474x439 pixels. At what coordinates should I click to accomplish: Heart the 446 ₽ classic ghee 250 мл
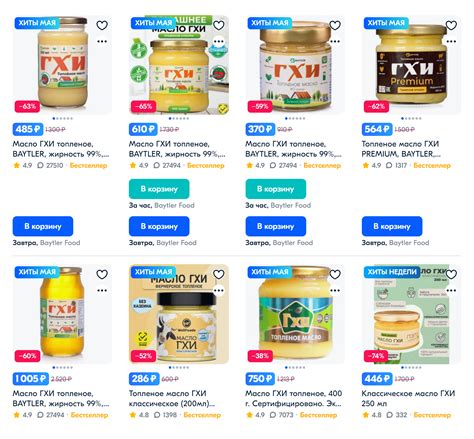tap(451, 274)
